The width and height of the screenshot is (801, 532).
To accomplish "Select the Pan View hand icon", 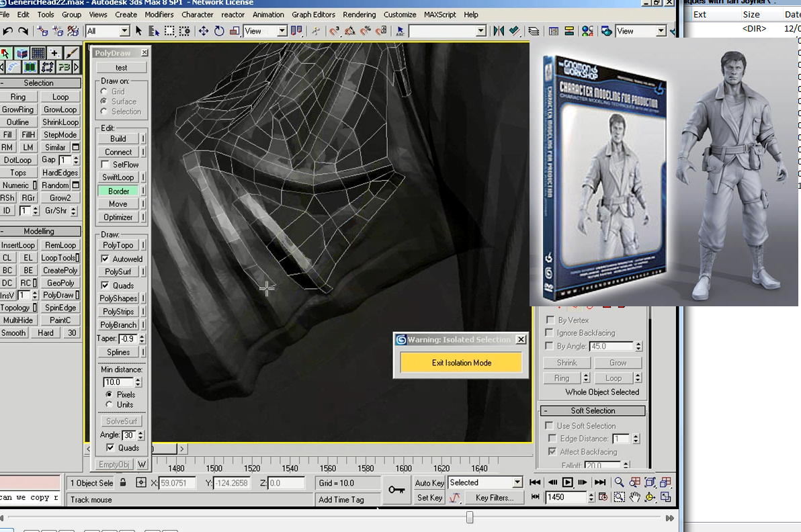I will coord(634,497).
